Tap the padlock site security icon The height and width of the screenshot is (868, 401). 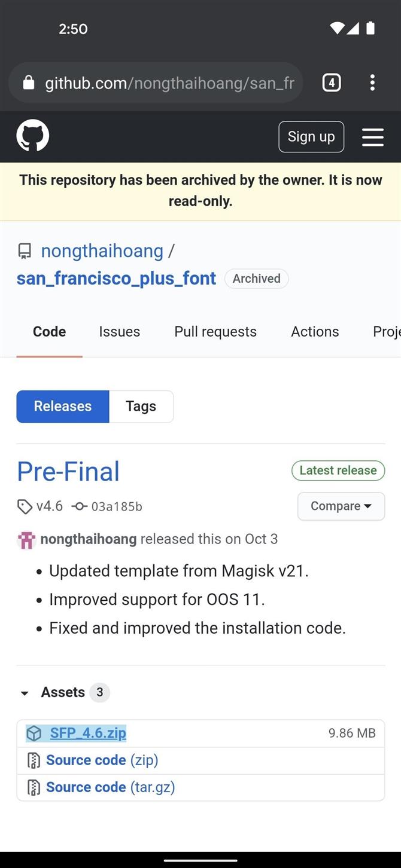click(28, 82)
